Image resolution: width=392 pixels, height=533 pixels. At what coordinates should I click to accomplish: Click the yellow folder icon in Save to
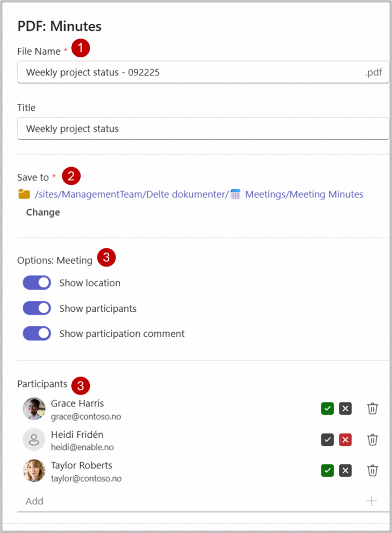coord(24,194)
